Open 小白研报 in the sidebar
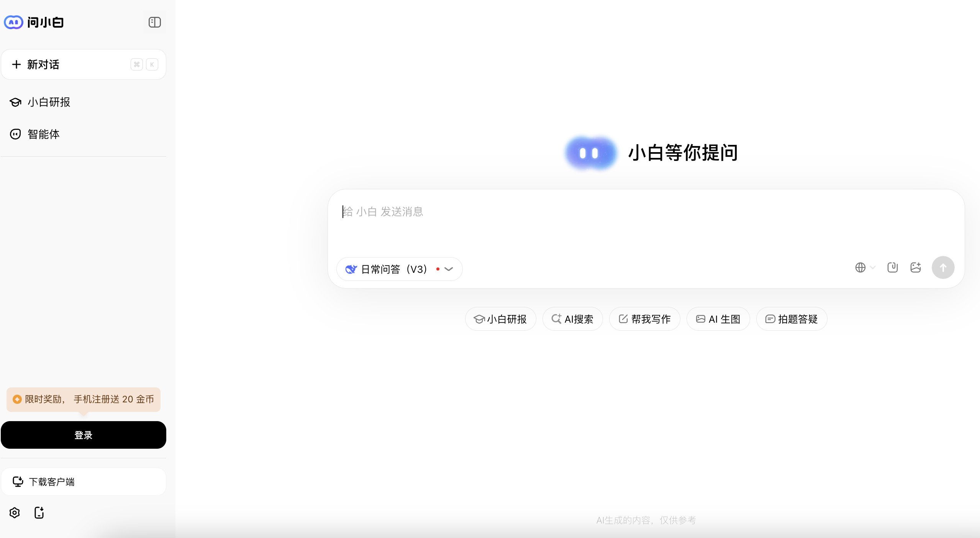The width and height of the screenshot is (980, 538). 49,102
